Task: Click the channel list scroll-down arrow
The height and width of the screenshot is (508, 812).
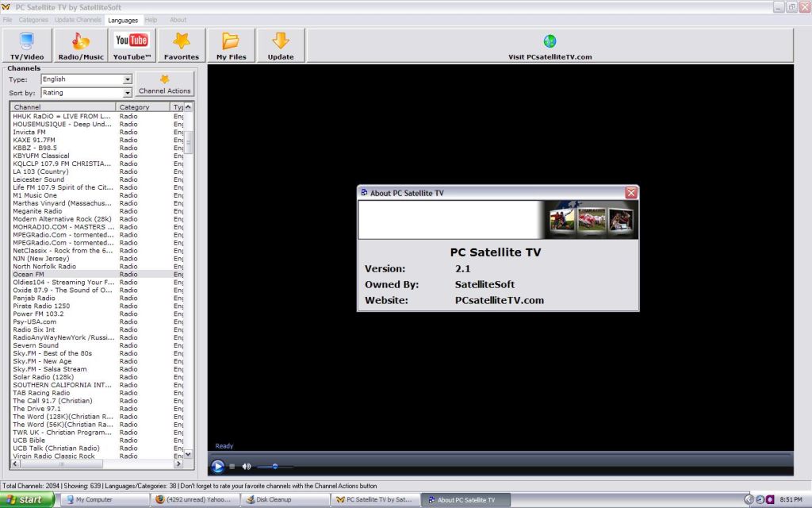Action: click(x=189, y=454)
